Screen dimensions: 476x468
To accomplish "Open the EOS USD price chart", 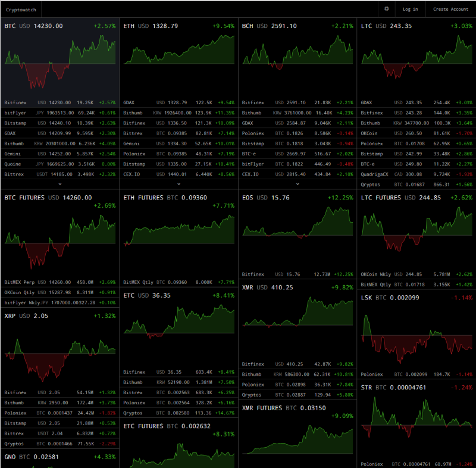I will 297,222.
